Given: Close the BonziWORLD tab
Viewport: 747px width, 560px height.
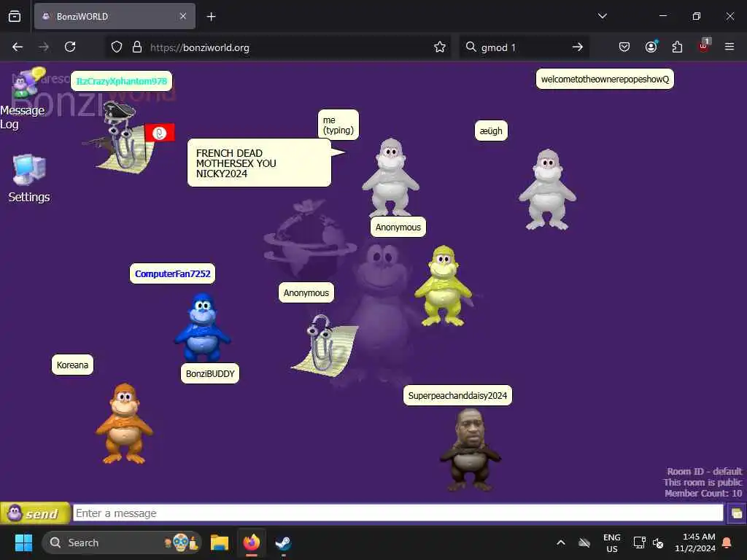Looking at the screenshot, I should pos(183,17).
